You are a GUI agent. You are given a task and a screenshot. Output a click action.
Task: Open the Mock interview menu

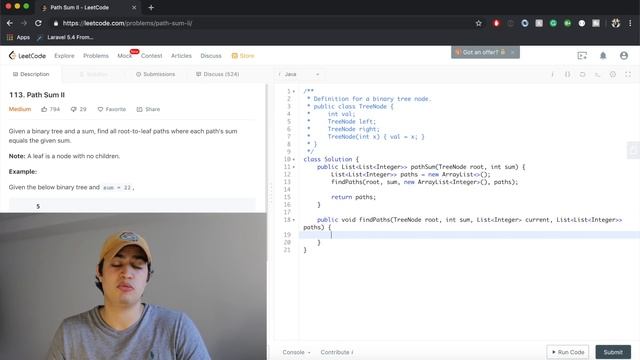pyautogui.click(x=124, y=56)
